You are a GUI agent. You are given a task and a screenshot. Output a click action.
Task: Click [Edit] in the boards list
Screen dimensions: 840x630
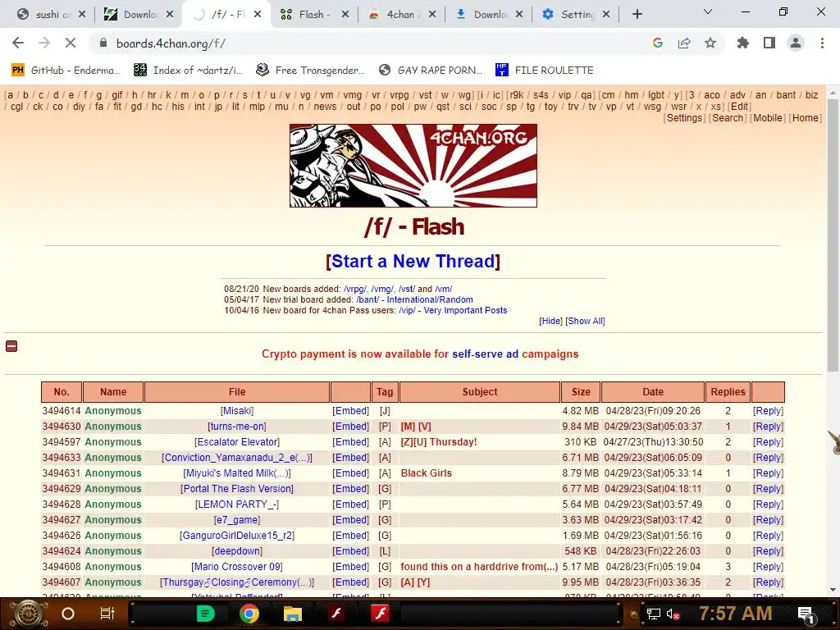740,106
